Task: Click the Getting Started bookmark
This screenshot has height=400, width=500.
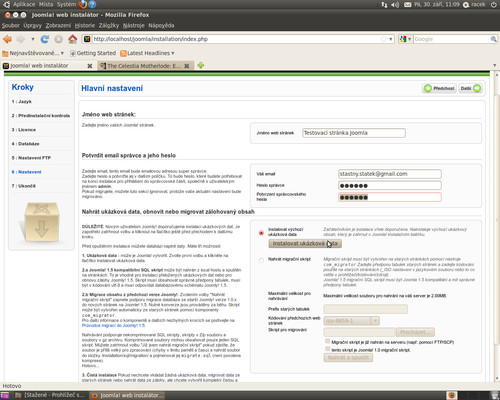Action: pyautogui.click(x=93, y=53)
